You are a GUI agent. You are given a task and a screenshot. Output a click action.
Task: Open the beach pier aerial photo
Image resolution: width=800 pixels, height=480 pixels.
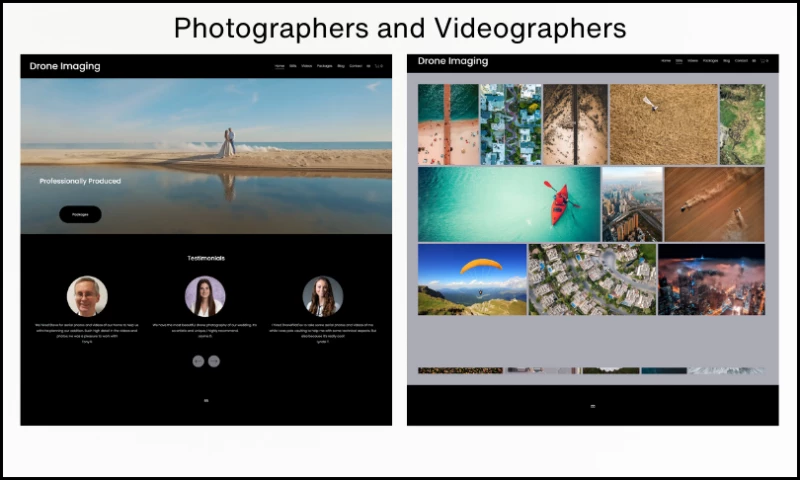448,124
